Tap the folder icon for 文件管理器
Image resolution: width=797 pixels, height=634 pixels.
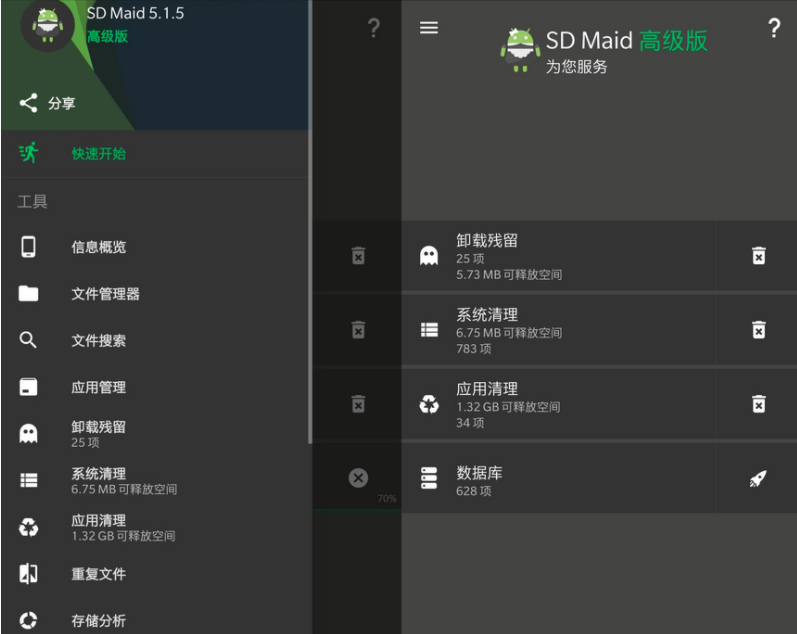pos(28,293)
